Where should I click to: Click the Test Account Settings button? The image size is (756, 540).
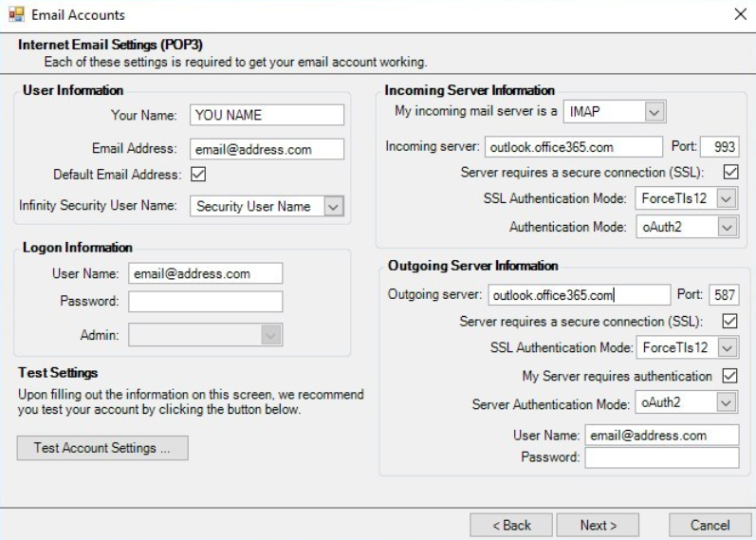point(102,448)
